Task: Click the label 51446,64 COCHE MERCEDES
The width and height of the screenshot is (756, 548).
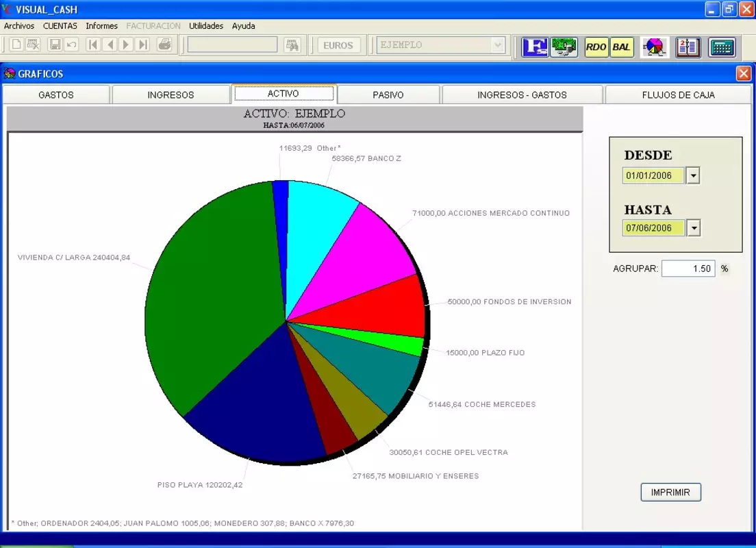Action: coord(481,404)
